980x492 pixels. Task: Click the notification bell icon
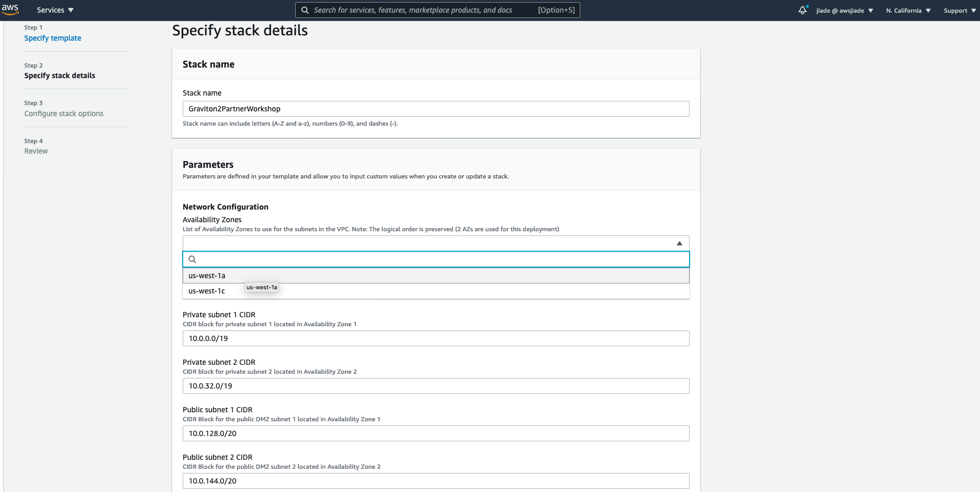tap(803, 10)
